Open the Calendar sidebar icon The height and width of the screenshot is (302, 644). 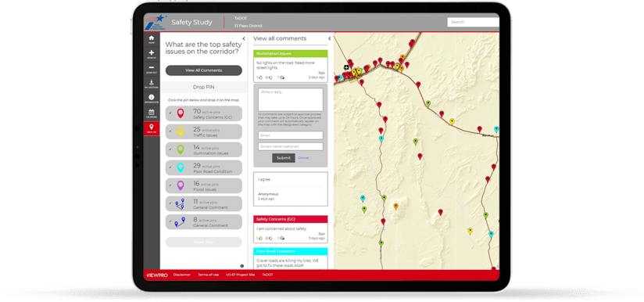[x=152, y=113]
